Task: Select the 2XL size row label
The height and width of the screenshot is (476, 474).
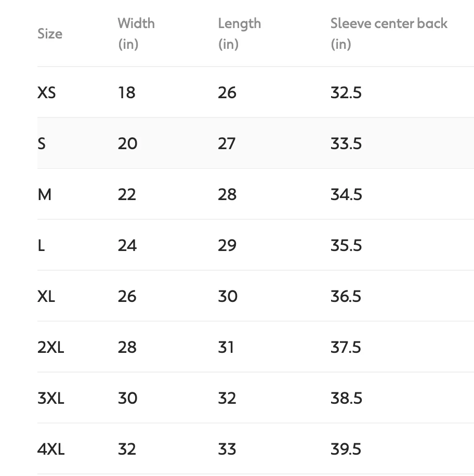Action: coord(51,347)
